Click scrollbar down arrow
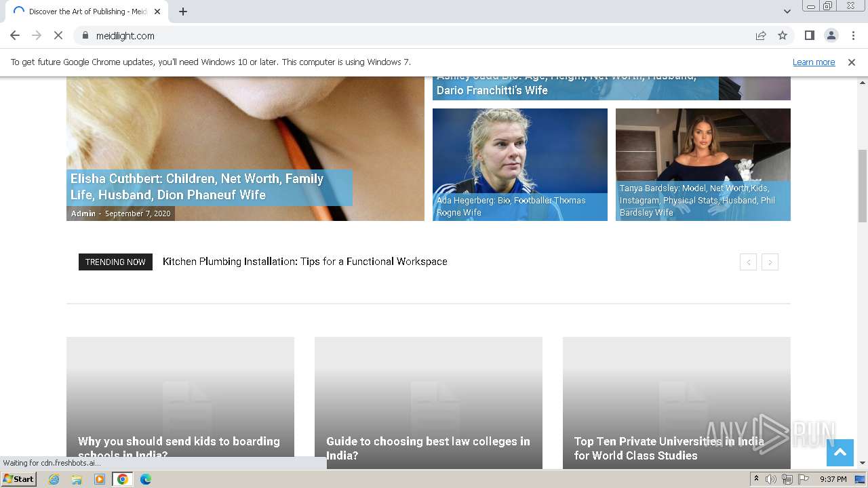Viewport: 868px width, 488px height. point(863,463)
